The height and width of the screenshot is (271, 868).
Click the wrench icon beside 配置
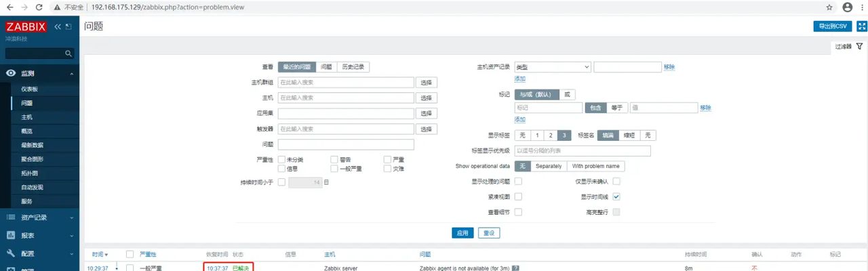point(11,253)
